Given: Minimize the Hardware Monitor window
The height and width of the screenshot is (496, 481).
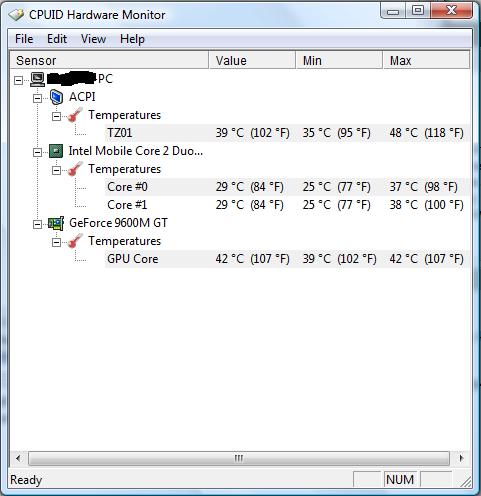Looking at the screenshot, I should click(x=393, y=11).
